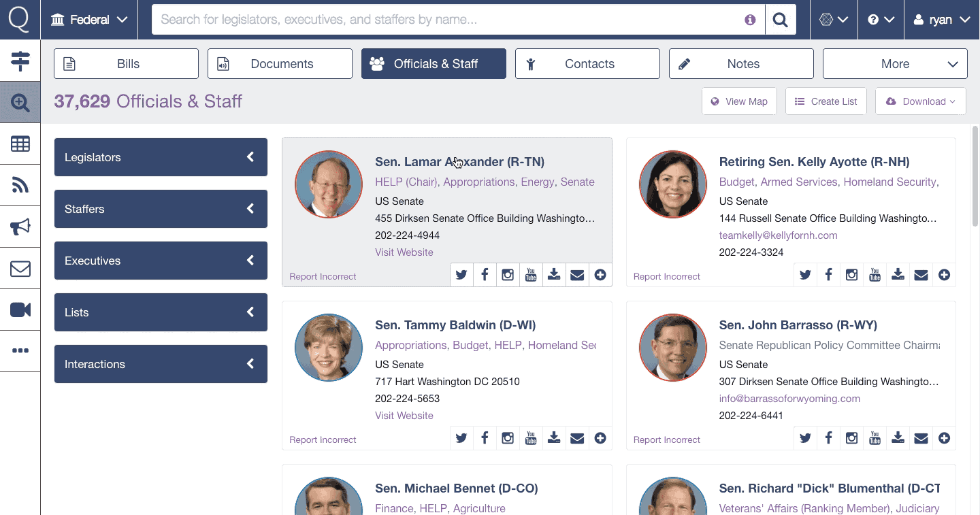Open Lamar Alexander's Facebook icon
This screenshot has width=980, height=515.
(485, 275)
